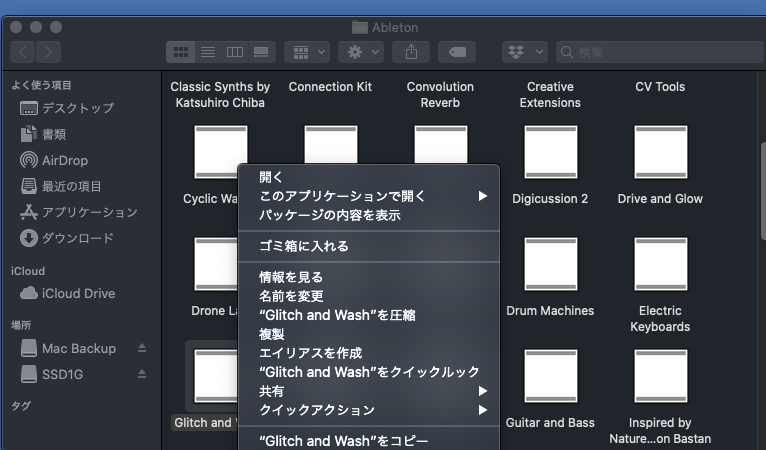
Task: Open the gear action menu
Action: pyautogui.click(x=361, y=52)
